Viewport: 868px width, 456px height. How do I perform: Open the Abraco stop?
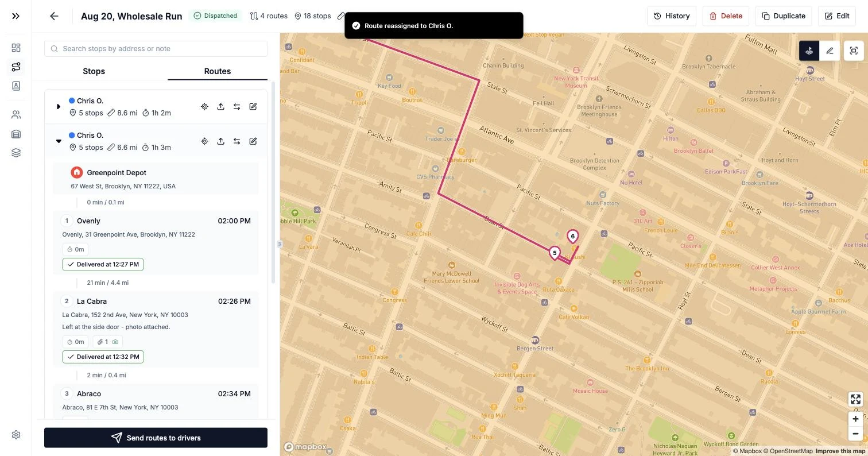coord(156,401)
